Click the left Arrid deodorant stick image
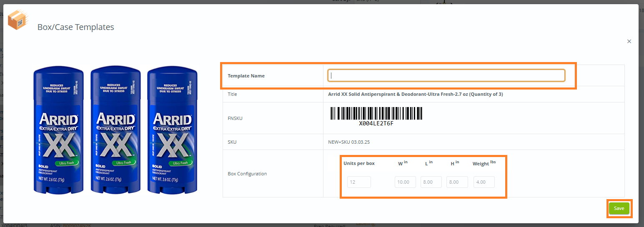 tap(58, 131)
